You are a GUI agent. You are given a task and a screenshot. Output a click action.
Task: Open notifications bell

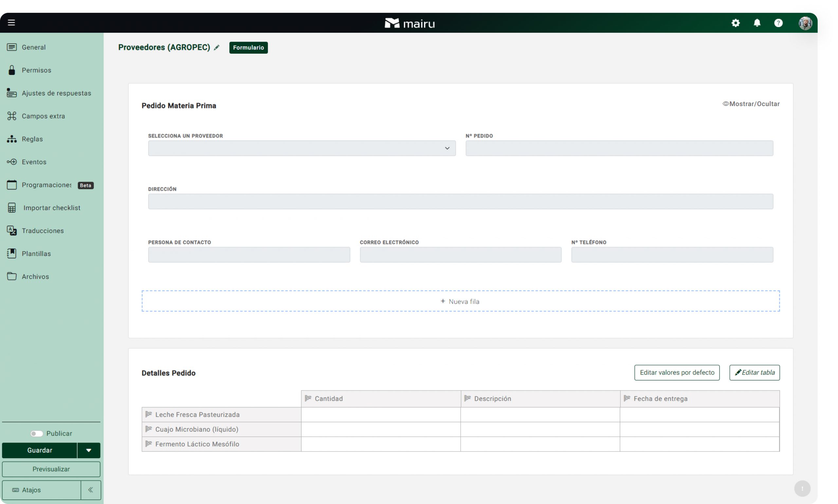tap(757, 23)
